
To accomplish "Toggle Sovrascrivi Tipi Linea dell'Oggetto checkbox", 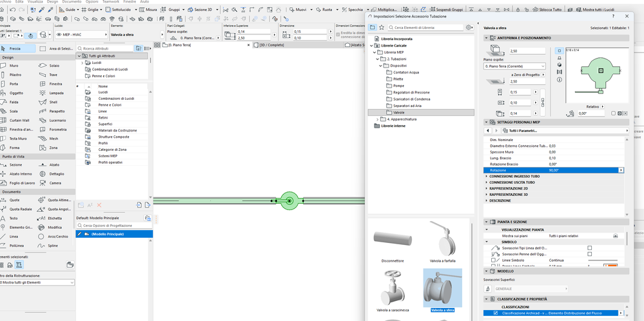I will 589,248.
